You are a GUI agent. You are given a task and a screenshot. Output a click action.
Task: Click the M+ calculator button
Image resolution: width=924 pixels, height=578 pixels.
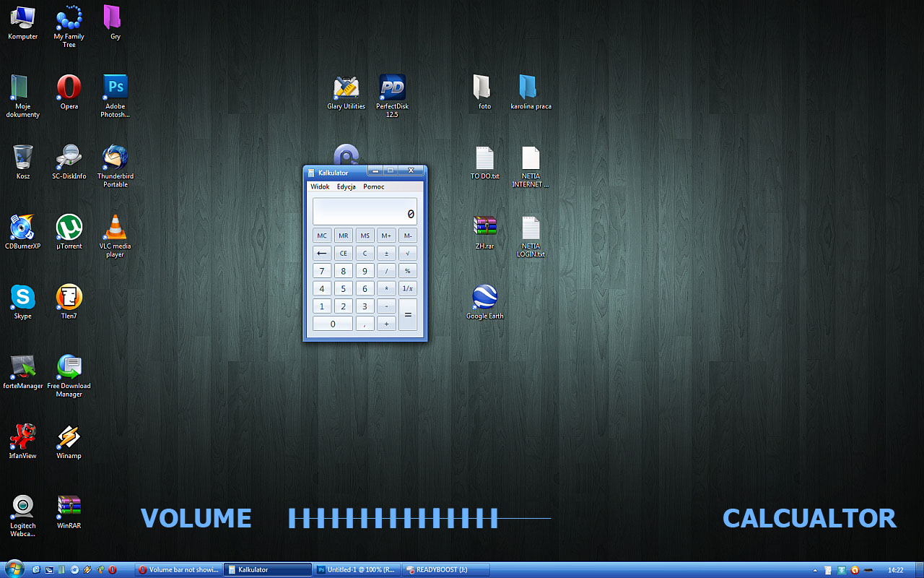click(x=386, y=236)
